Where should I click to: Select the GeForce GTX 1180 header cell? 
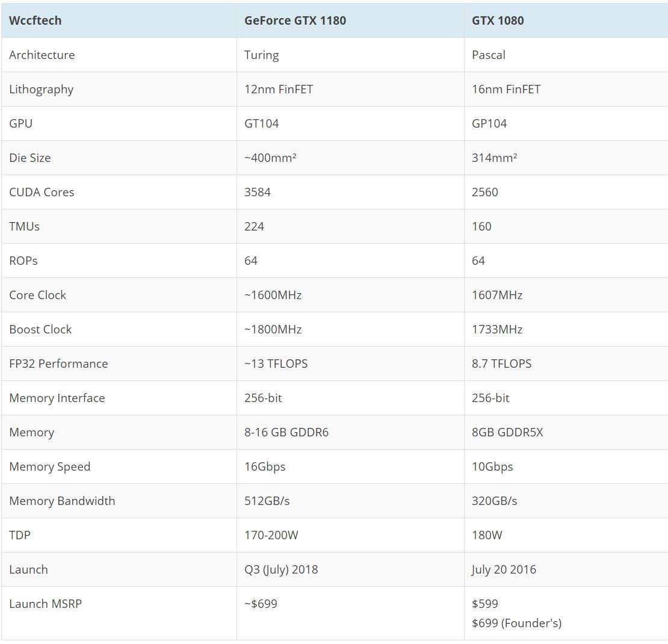[x=295, y=20]
